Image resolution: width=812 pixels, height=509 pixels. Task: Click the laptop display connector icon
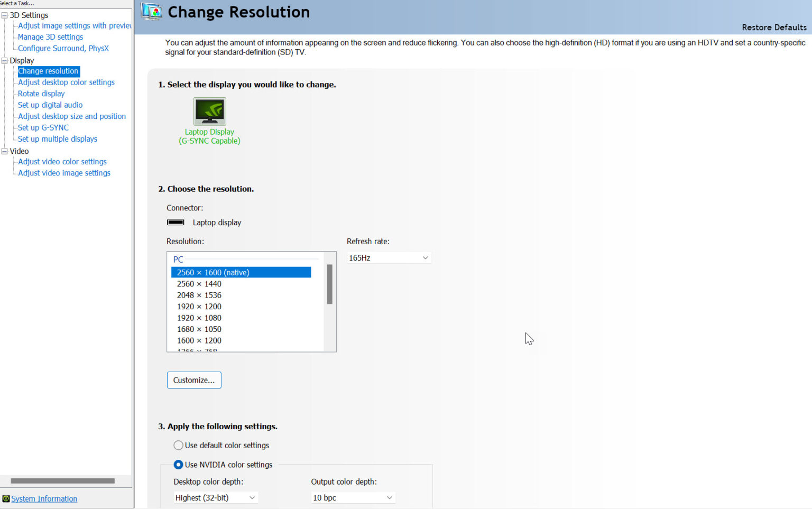(x=176, y=222)
